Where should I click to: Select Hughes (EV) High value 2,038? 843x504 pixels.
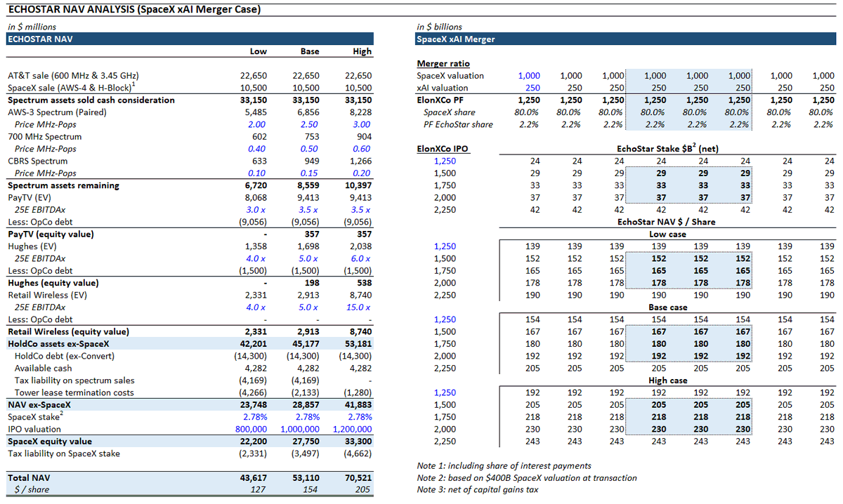click(360, 246)
